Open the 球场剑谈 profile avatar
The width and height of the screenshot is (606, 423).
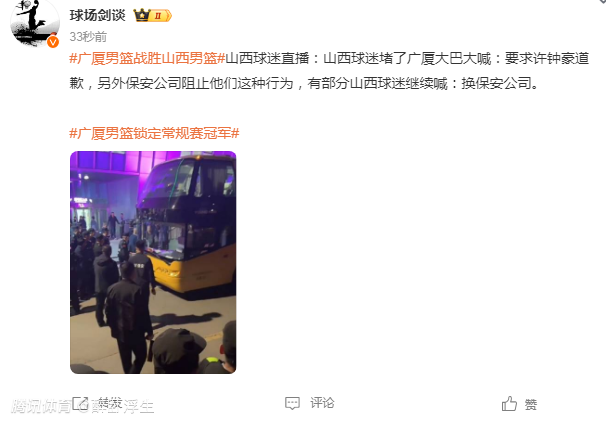[35, 23]
